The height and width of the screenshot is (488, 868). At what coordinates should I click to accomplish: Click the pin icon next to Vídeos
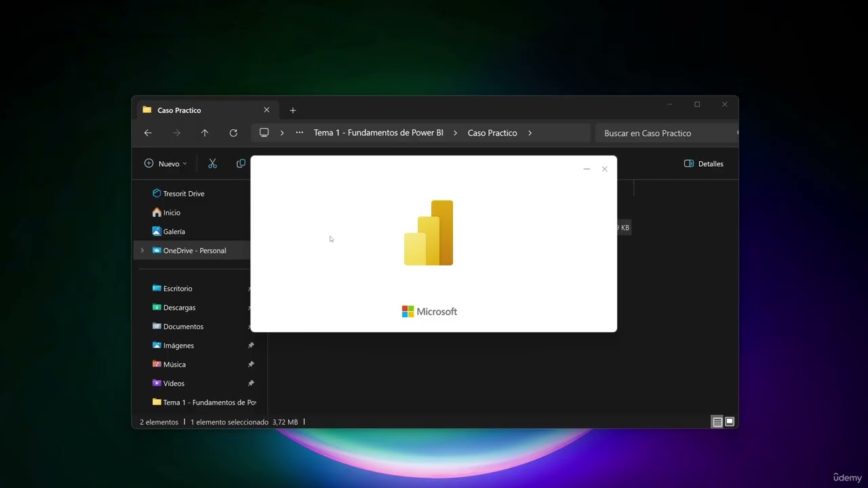click(x=251, y=383)
